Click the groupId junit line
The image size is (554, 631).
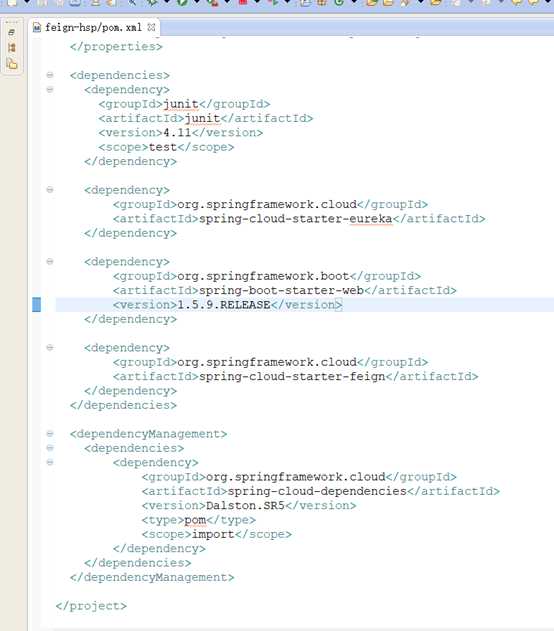point(184,104)
